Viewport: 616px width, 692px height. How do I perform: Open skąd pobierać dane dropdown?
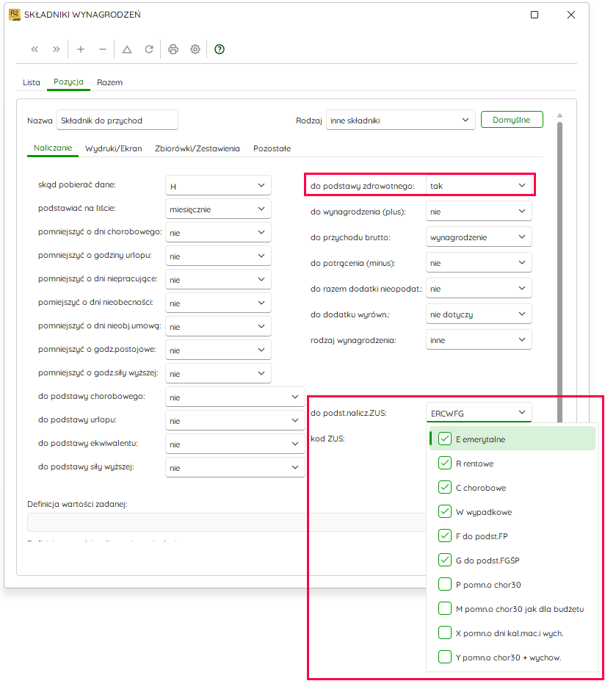pos(218,186)
